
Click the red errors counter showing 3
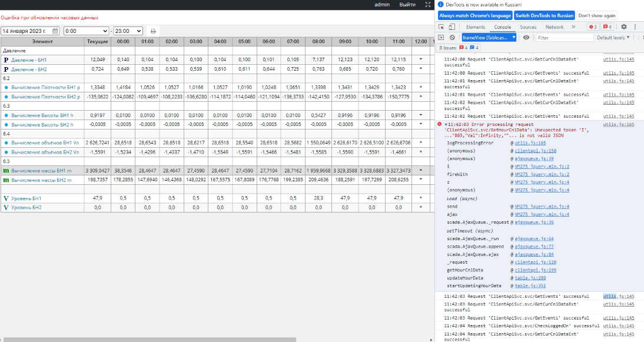pyautogui.click(x=593, y=26)
